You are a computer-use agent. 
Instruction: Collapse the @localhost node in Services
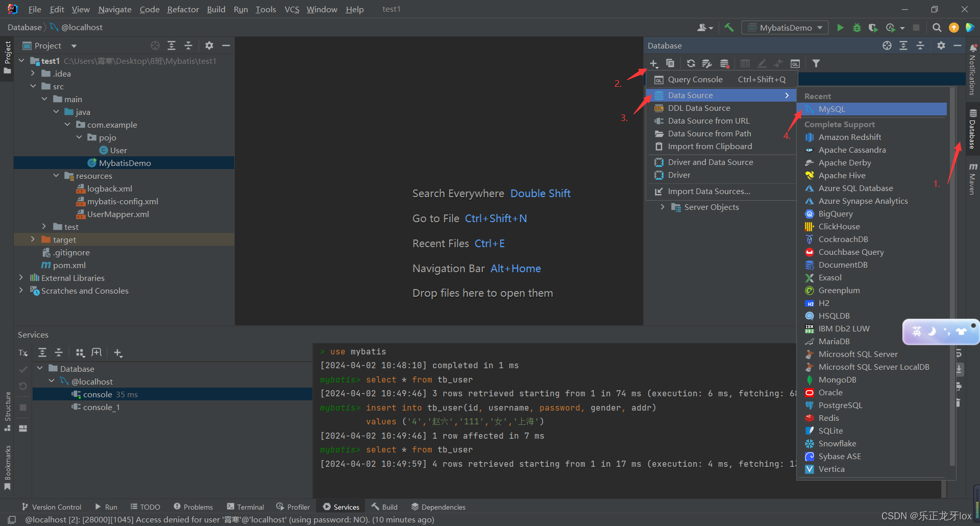[52, 381]
